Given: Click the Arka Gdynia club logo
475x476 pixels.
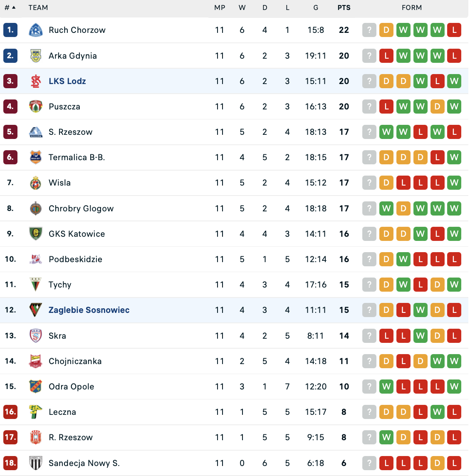Looking at the screenshot, I should click(x=36, y=56).
